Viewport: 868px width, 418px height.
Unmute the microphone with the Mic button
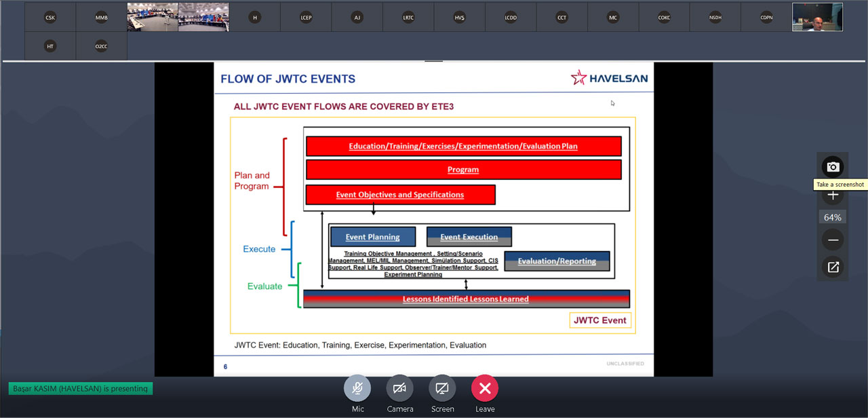pos(357,388)
